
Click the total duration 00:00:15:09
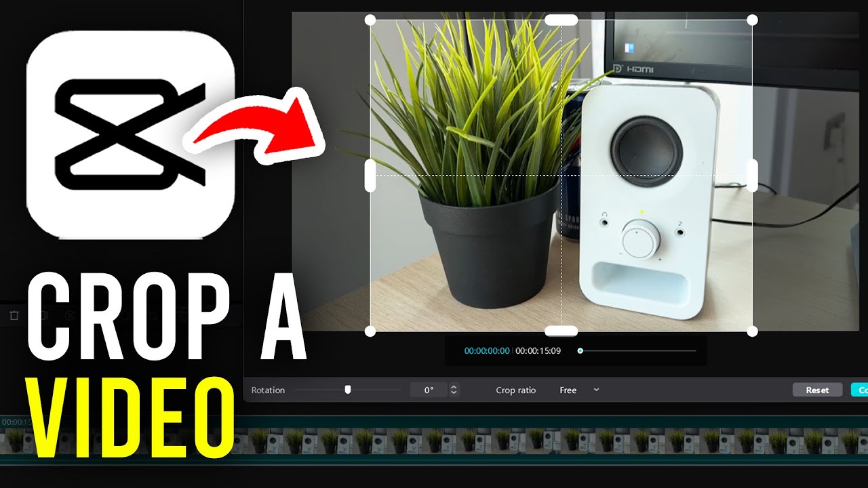[538, 350]
